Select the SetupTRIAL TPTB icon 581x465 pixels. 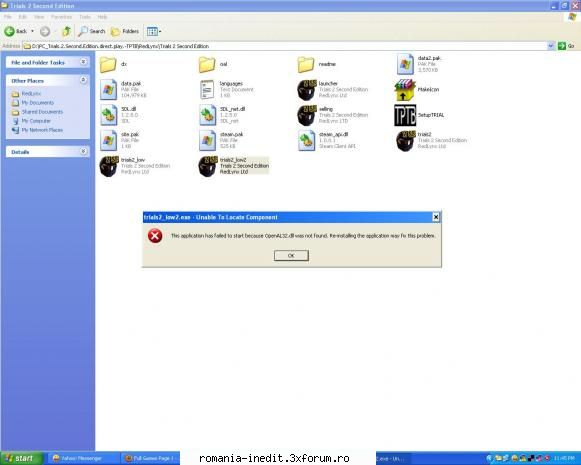tap(405, 115)
